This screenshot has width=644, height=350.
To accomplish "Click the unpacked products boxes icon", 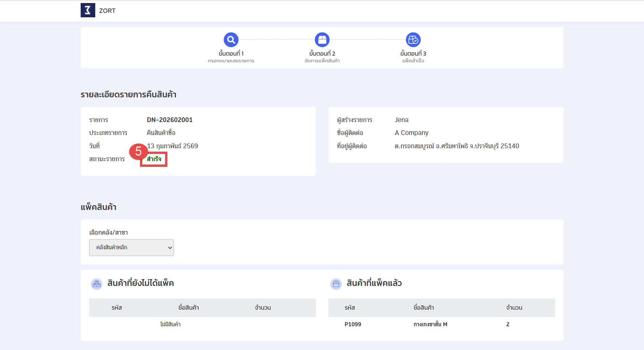I will [x=97, y=284].
